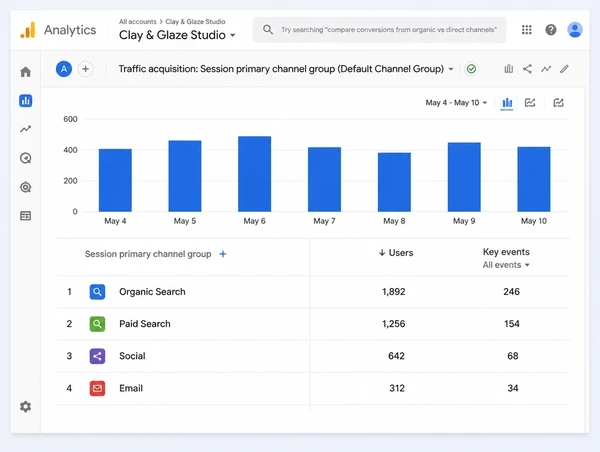The height and width of the screenshot is (452, 600).
Task: Click the 1,256 users value
Action: (394, 324)
